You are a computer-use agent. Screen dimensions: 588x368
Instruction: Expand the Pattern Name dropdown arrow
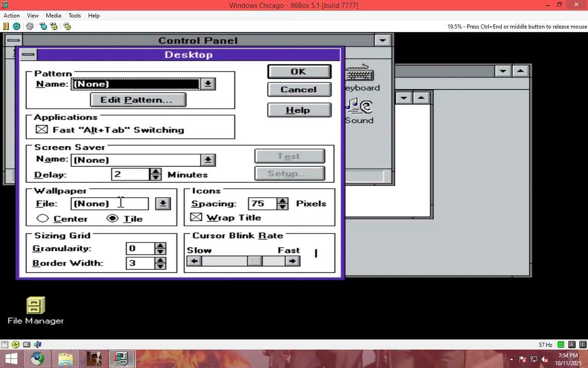tap(208, 84)
